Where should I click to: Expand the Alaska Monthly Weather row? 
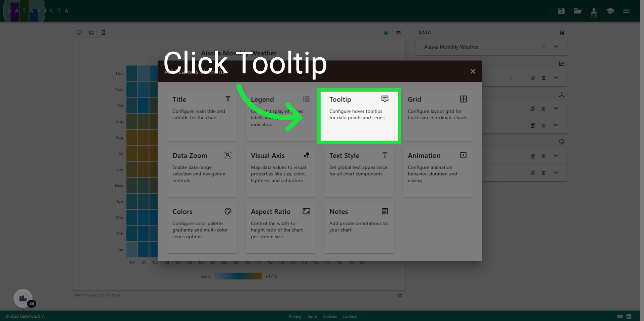click(x=556, y=47)
